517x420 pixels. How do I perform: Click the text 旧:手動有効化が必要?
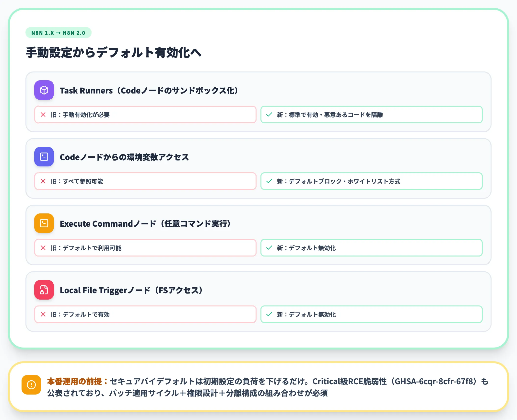pyautogui.click(x=80, y=115)
